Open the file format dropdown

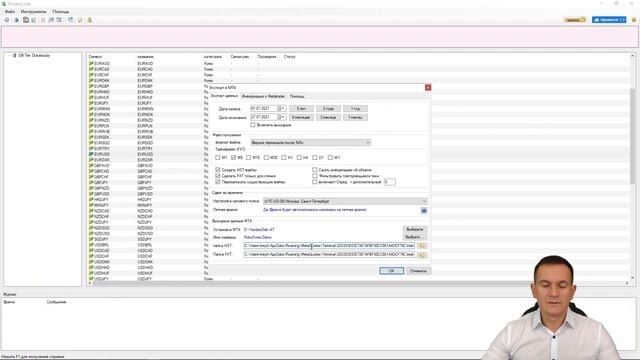pos(311,143)
